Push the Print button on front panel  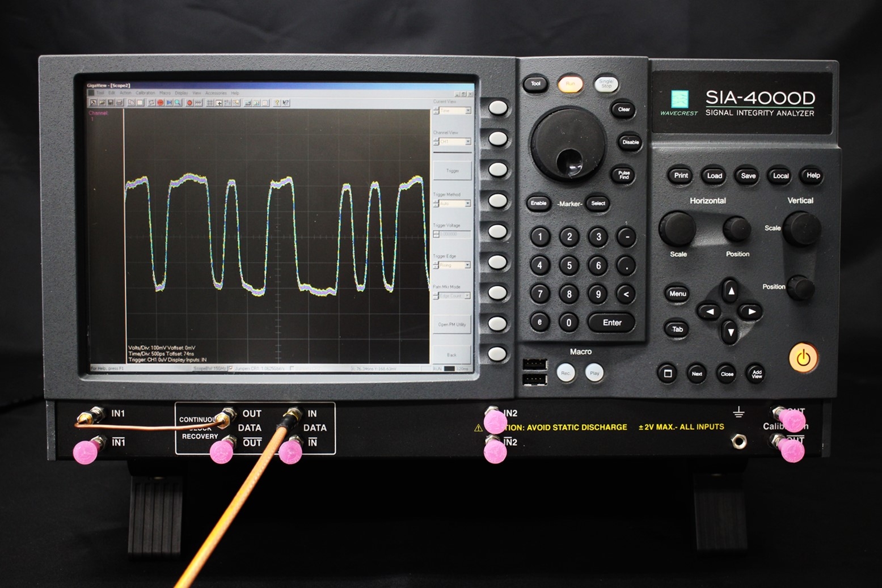[x=681, y=175]
